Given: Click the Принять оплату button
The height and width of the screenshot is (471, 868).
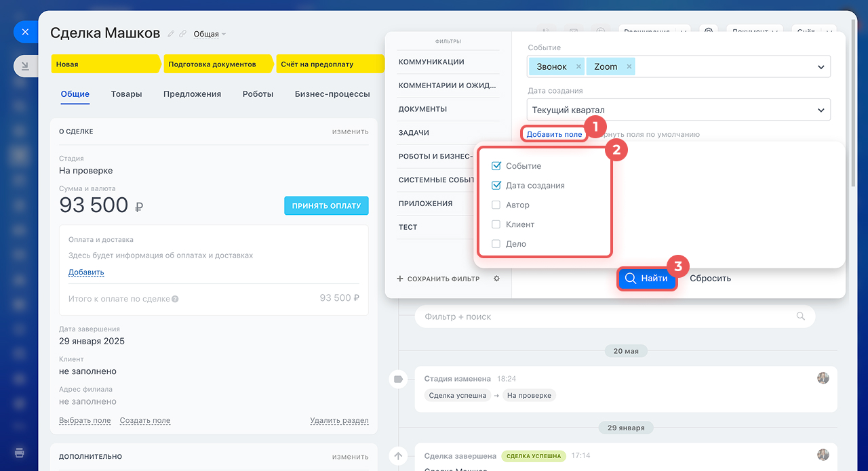Looking at the screenshot, I should tap(325, 205).
